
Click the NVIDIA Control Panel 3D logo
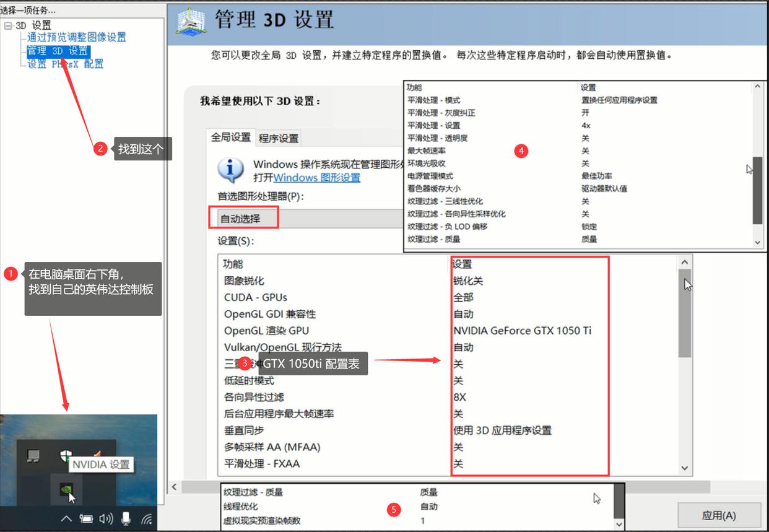click(189, 20)
